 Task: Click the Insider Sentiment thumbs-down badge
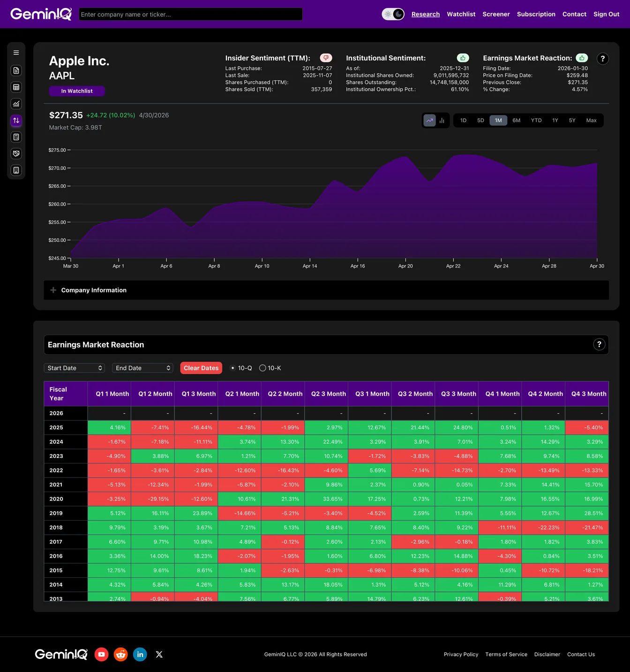click(326, 58)
